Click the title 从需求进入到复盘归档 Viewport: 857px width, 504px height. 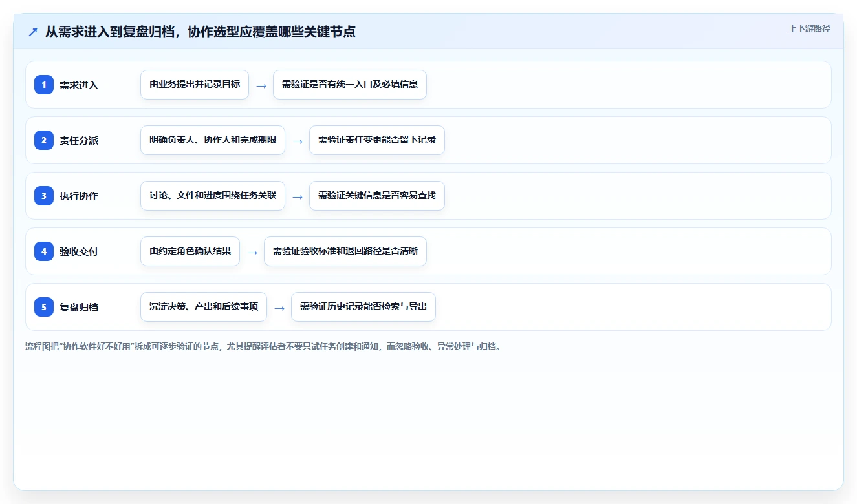(x=201, y=32)
